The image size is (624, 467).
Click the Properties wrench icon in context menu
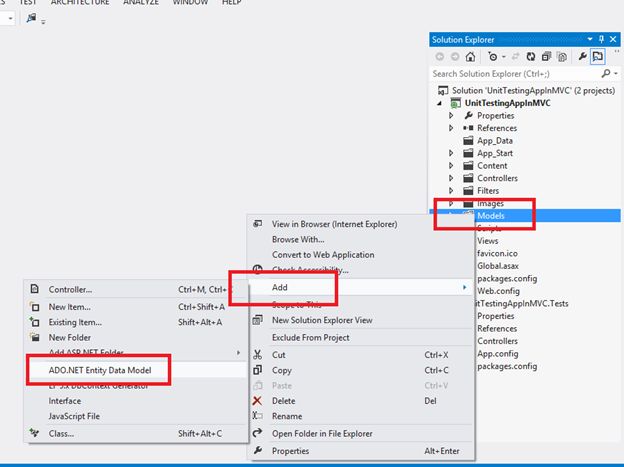coord(257,450)
